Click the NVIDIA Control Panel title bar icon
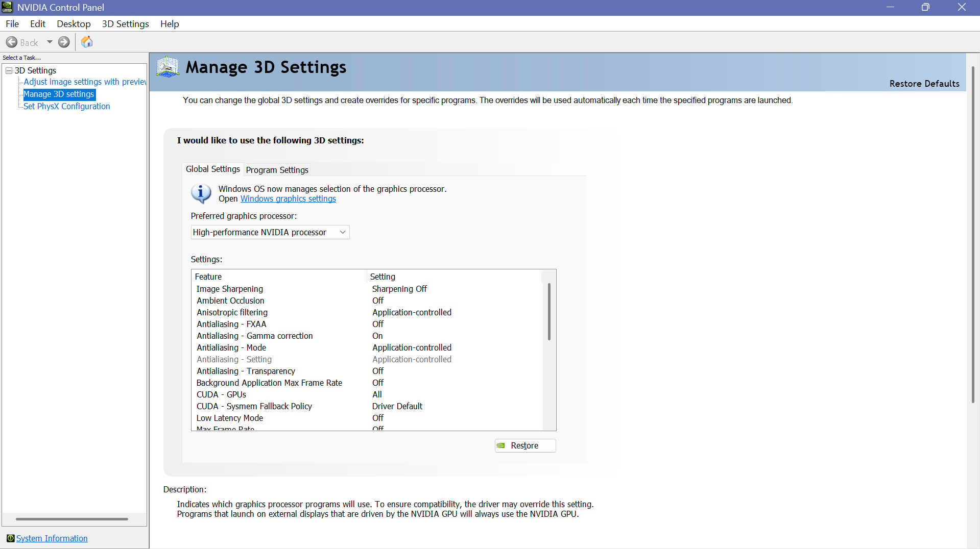The height and width of the screenshot is (549, 980). 7,7
